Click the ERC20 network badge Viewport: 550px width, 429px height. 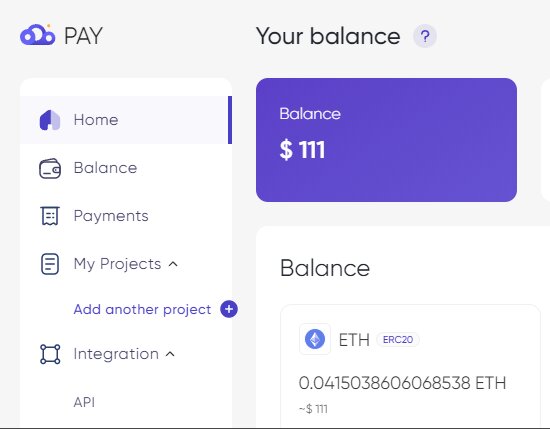coord(398,340)
